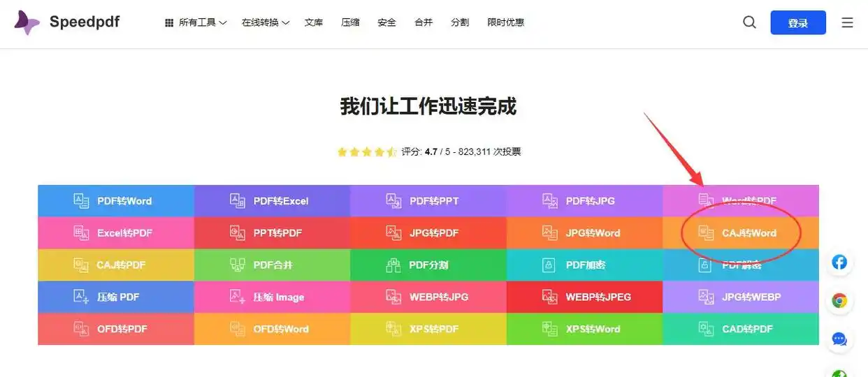Click the PPT转PDF tile icon
Screen dimensions: 868x377
[238, 233]
